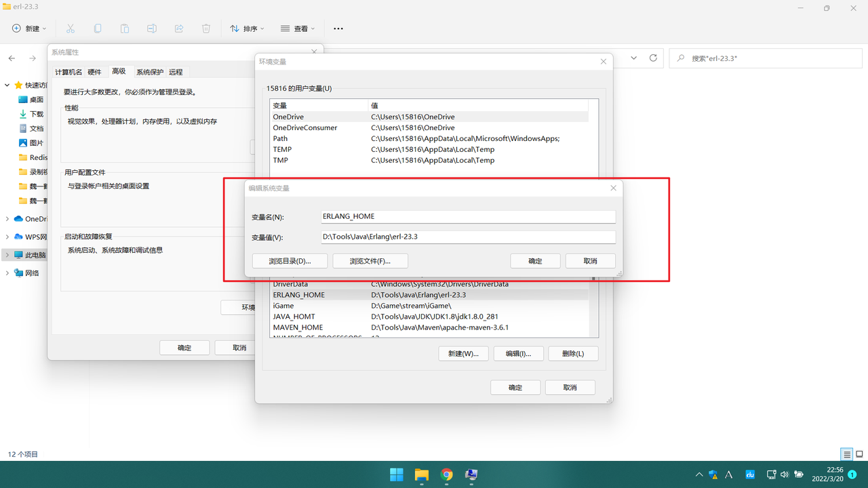Click the Windows Security shield tray icon
868x488 pixels.
714,474
